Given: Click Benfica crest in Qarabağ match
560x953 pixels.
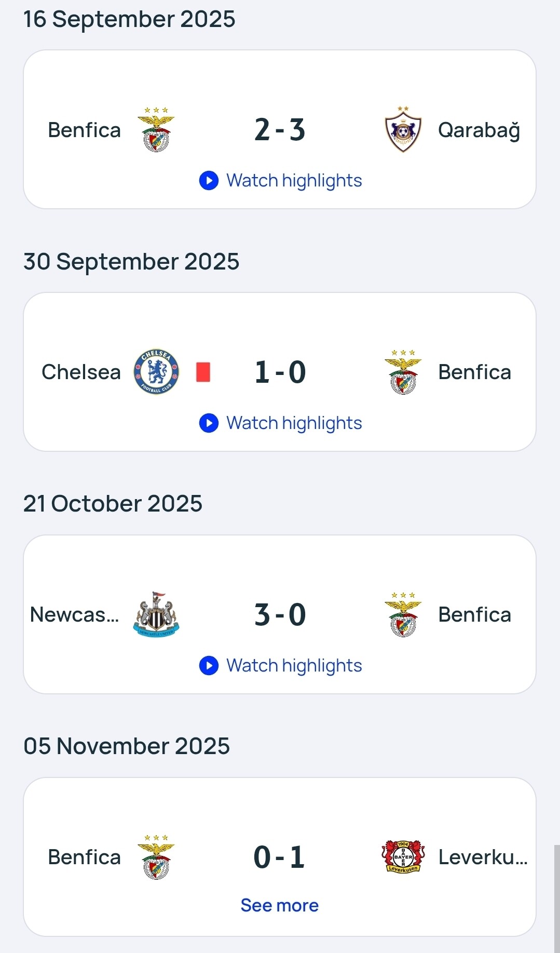Looking at the screenshot, I should pos(156,130).
